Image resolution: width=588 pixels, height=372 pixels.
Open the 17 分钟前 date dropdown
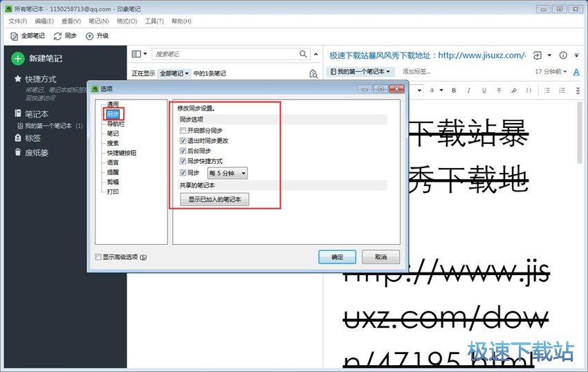(551, 71)
